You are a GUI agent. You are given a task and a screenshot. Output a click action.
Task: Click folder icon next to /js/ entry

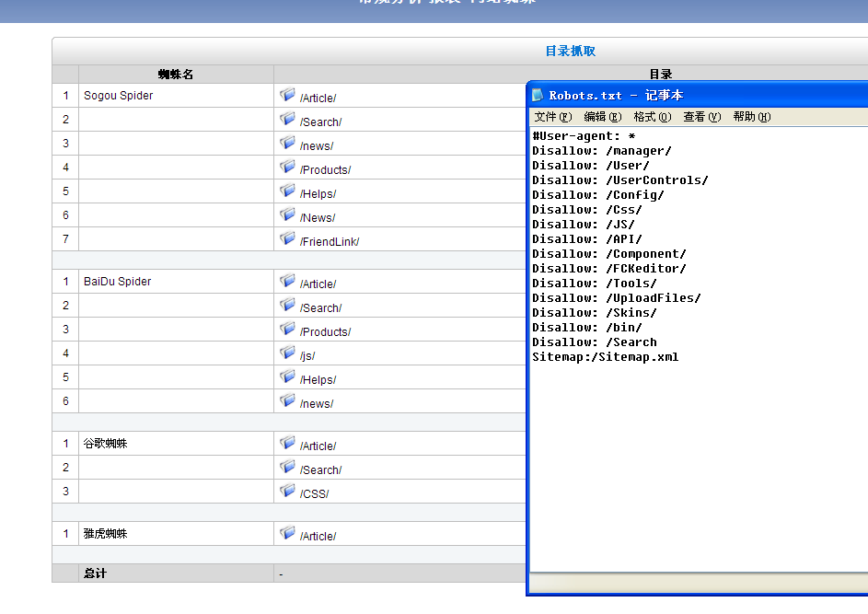click(287, 353)
